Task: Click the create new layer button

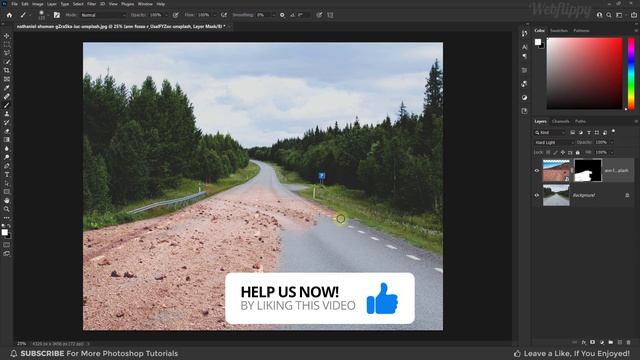Action: point(620,342)
